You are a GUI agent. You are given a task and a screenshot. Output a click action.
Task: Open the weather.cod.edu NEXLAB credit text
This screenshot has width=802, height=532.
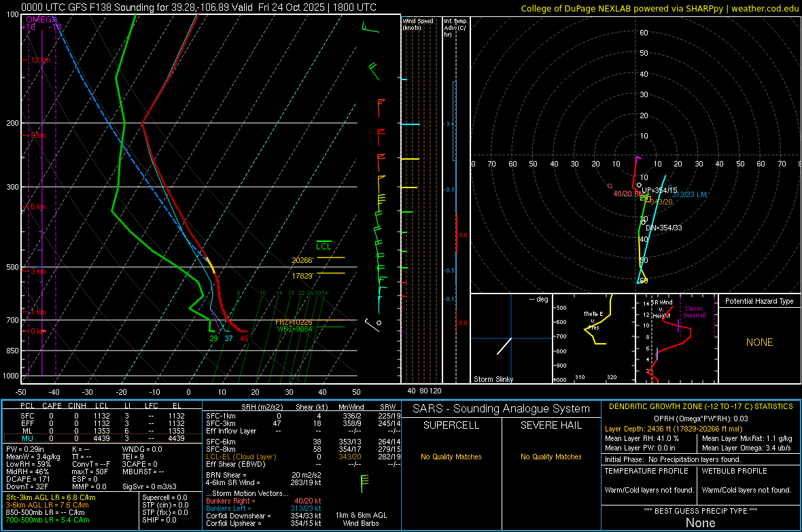pyautogui.click(x=659, y=8)
